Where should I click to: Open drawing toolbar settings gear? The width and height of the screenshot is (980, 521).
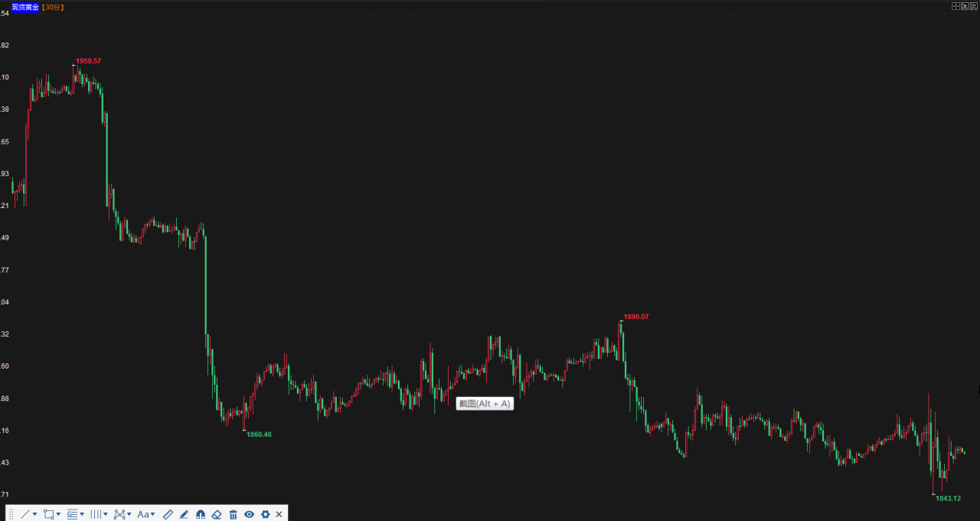point(266,514)
